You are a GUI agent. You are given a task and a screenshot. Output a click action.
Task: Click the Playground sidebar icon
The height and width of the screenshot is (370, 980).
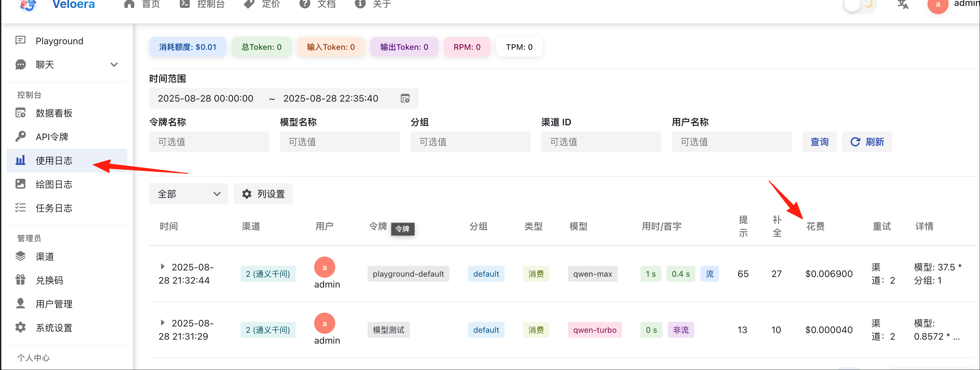click(x=20, y=40)
